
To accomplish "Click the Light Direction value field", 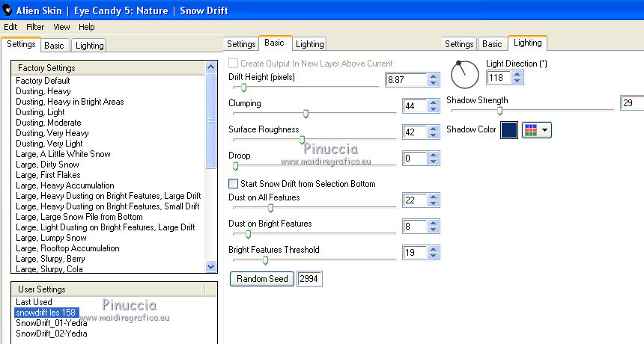I will click(x=499, y=78).
